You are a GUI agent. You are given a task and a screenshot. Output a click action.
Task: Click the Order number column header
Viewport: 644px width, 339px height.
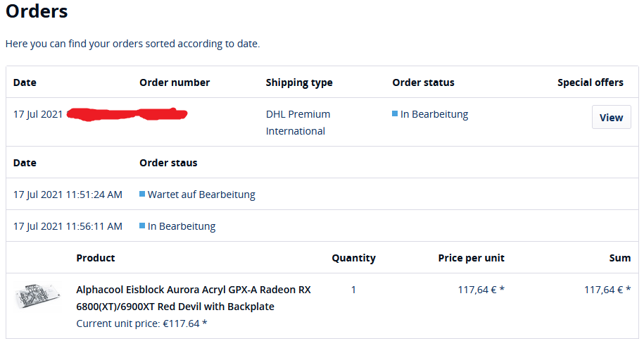coord(175,82)
